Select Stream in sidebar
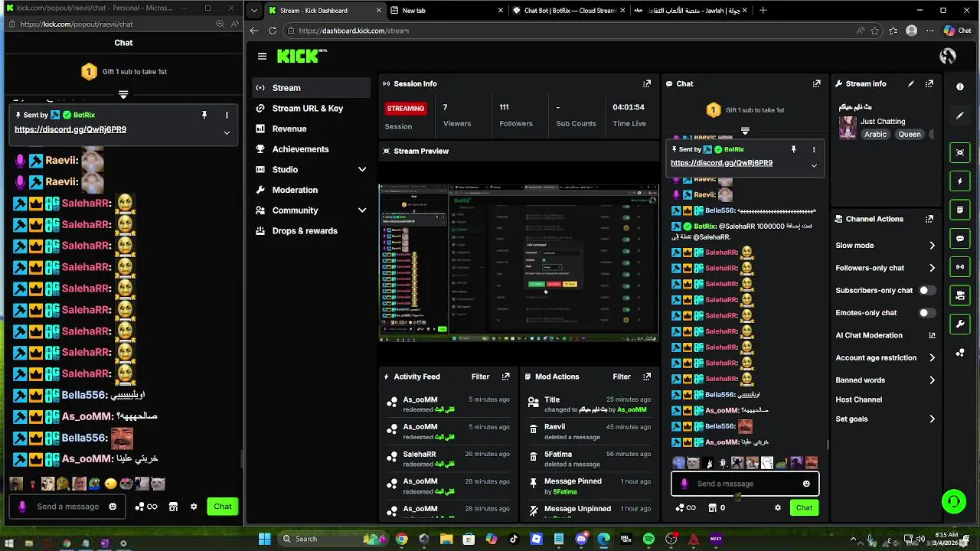This screenshot has height=551, width=980. pos(311,88)
